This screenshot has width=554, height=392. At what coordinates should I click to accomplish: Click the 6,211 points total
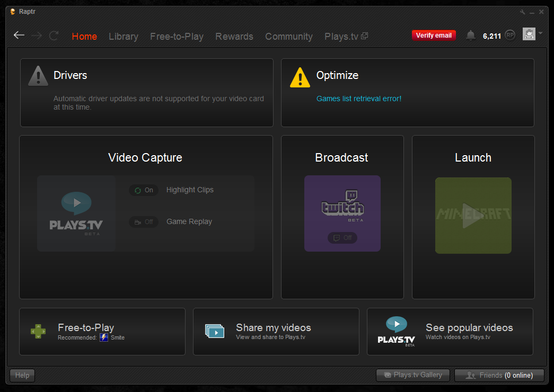coord(492,36)
